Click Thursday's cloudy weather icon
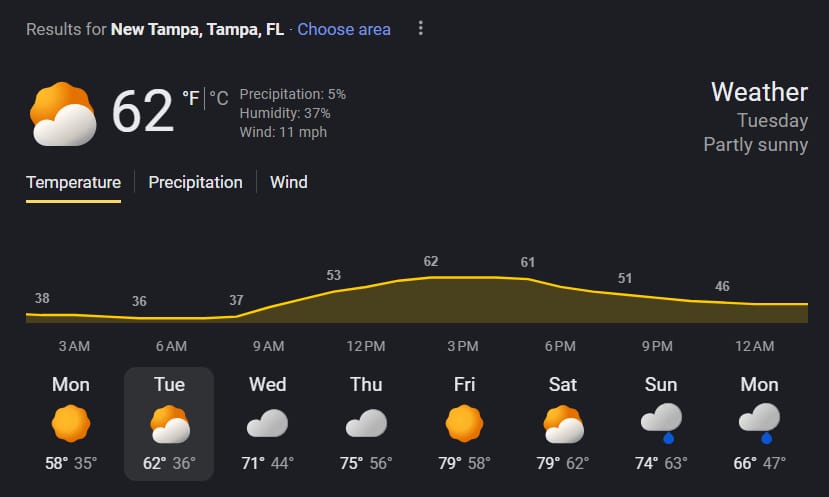Viewport: 829px width, 497px height. tap(366, 425)
